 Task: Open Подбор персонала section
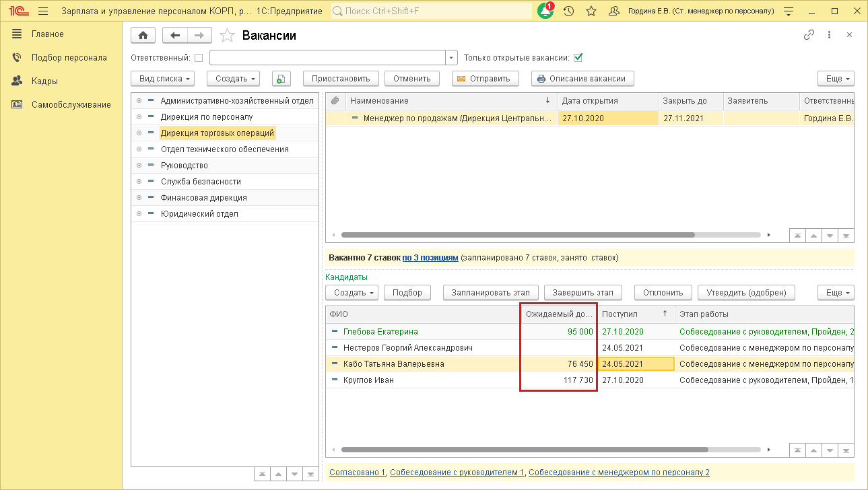point(69,57)
